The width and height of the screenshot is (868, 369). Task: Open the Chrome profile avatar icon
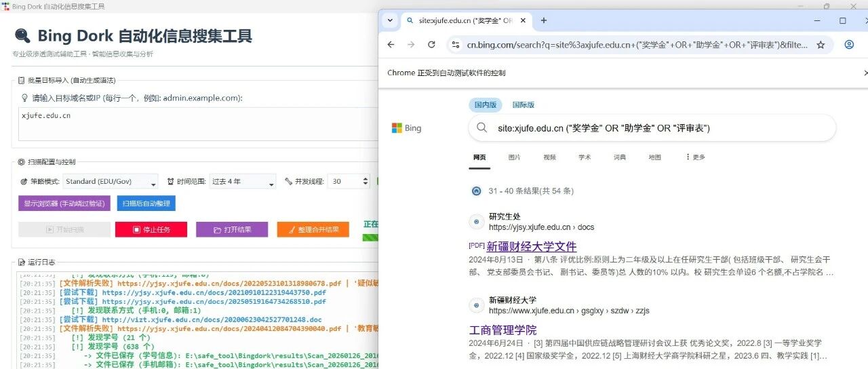tap(849, 45)
